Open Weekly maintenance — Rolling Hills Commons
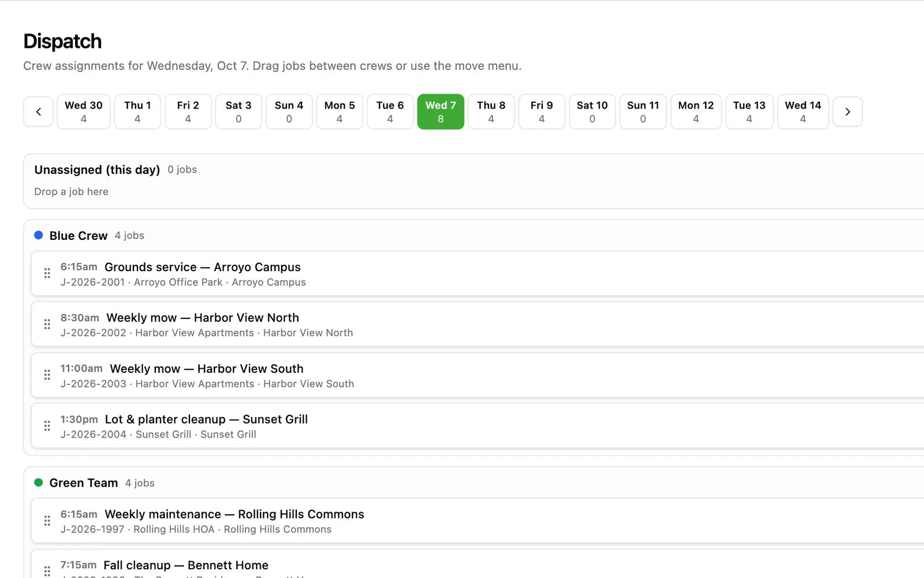 click(234, 514)
